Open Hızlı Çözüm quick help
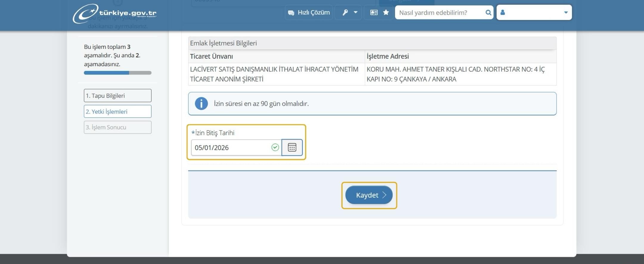 (309, 13)
